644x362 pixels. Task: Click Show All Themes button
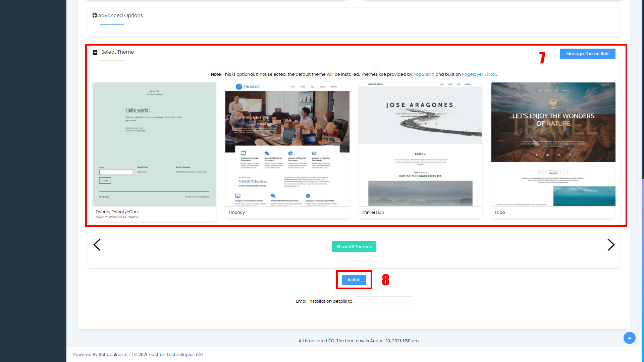coord(354,247)
